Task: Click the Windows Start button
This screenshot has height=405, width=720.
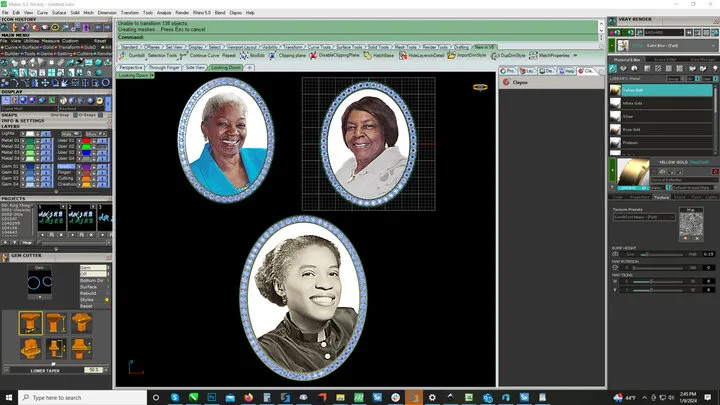Action: 9,397
